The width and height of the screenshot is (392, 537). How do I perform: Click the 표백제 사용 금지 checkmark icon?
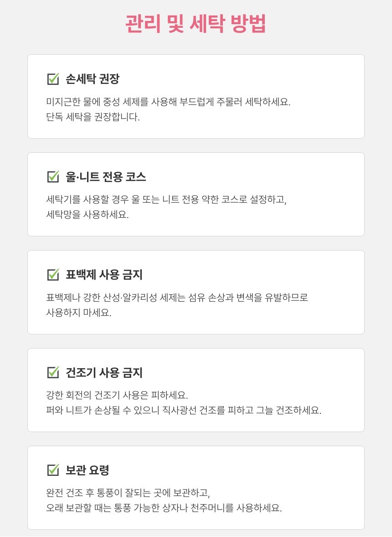(x=53, y=275)
